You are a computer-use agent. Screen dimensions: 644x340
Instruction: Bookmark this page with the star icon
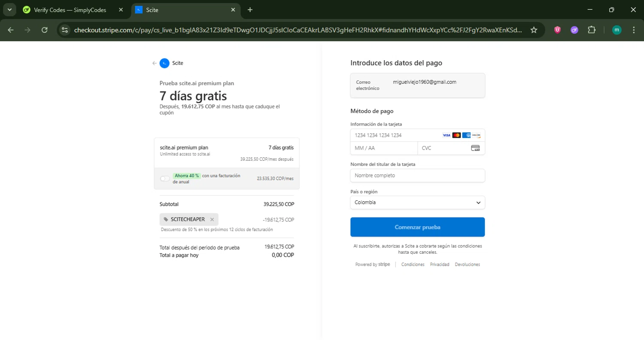(x=534, y=30)
